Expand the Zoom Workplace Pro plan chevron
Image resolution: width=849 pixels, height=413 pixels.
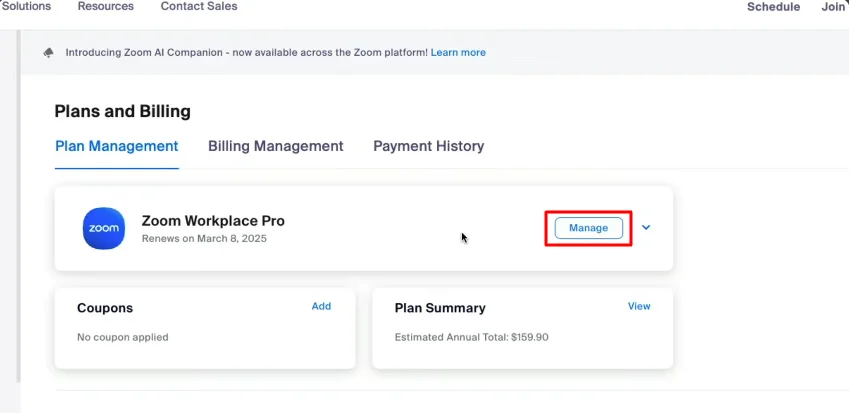tap(646, 227)
